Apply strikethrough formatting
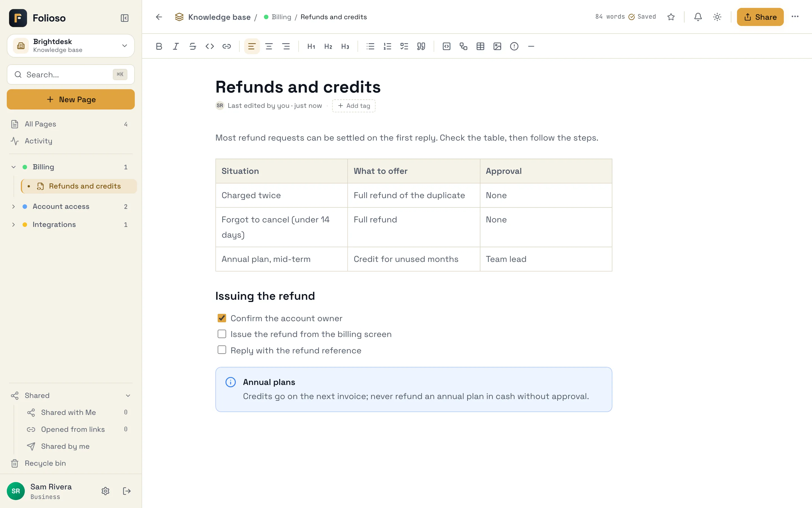The height and width of the screenshot is (508, 812). tap(193, 46)
